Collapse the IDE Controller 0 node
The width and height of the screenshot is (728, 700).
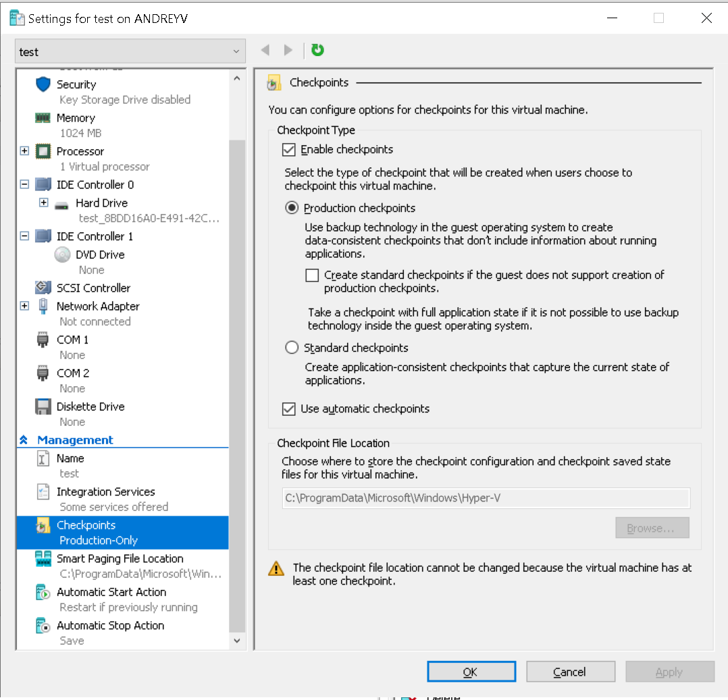24,184
